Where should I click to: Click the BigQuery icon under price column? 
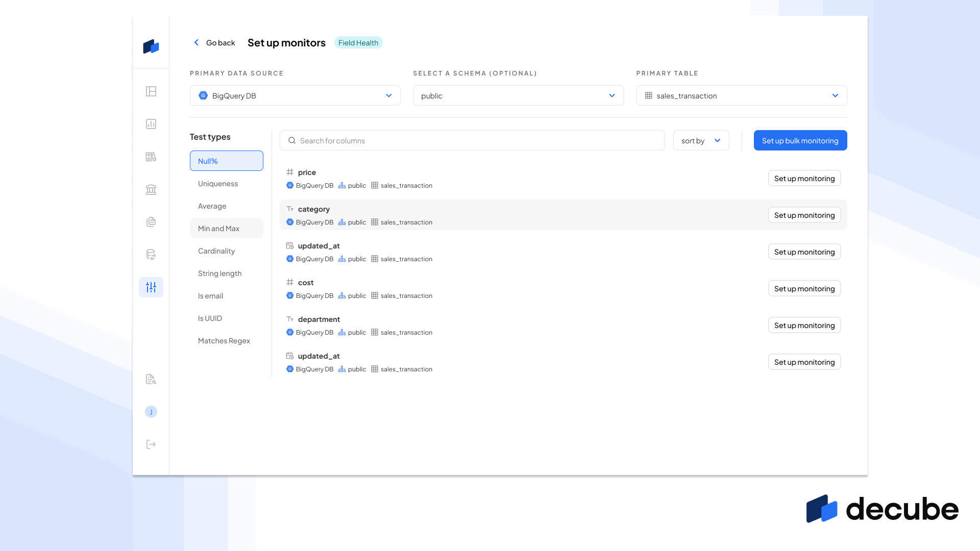(x=290, y=185)
